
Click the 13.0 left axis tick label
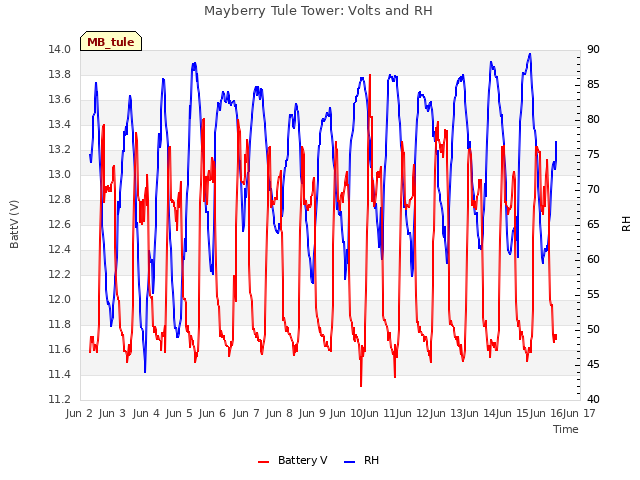click(x=60, y=174)
